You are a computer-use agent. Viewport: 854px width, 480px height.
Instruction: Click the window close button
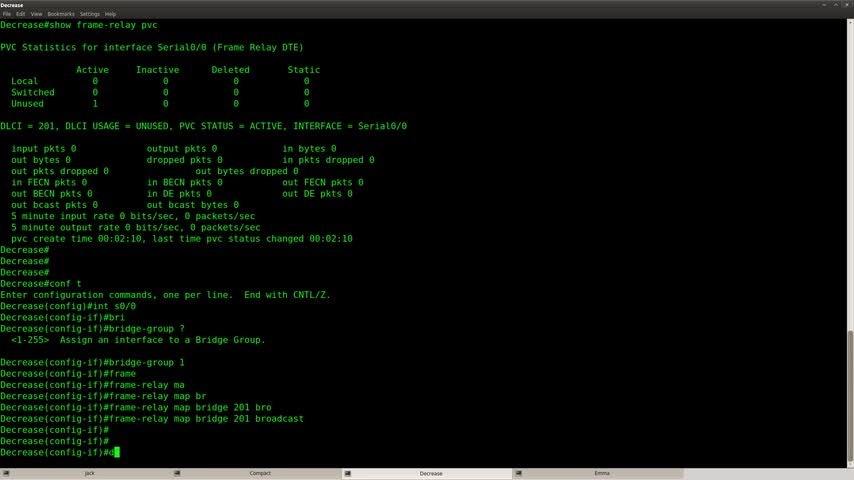[x=847, y=5]
